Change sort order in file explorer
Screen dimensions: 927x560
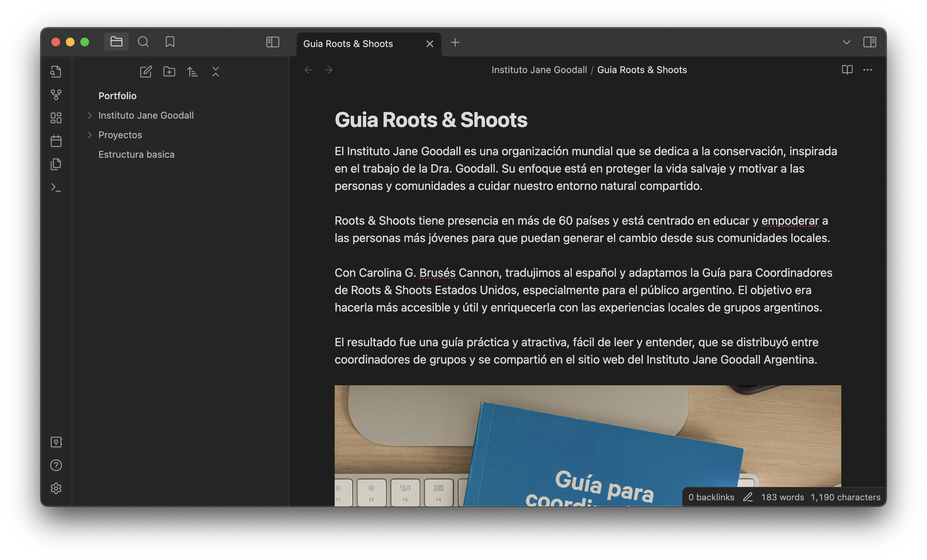192,72
